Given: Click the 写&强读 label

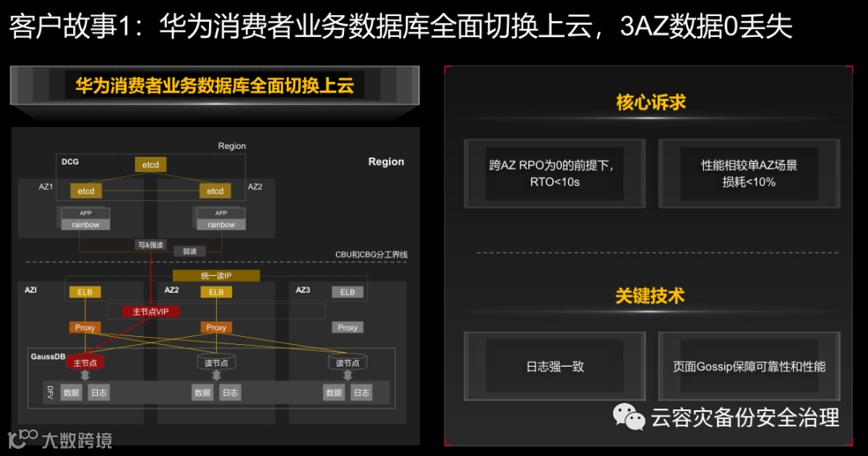Looking at the screenshot, I should click(150, 245).
